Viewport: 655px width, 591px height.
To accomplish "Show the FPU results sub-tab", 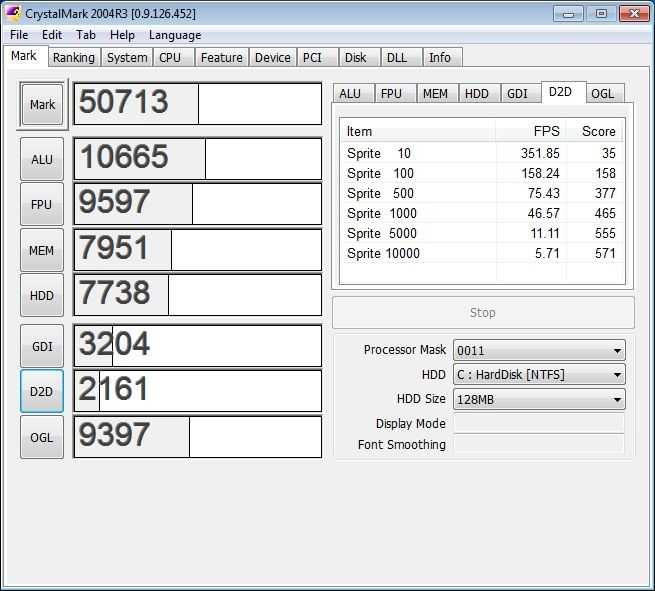I will click(395, 93).
